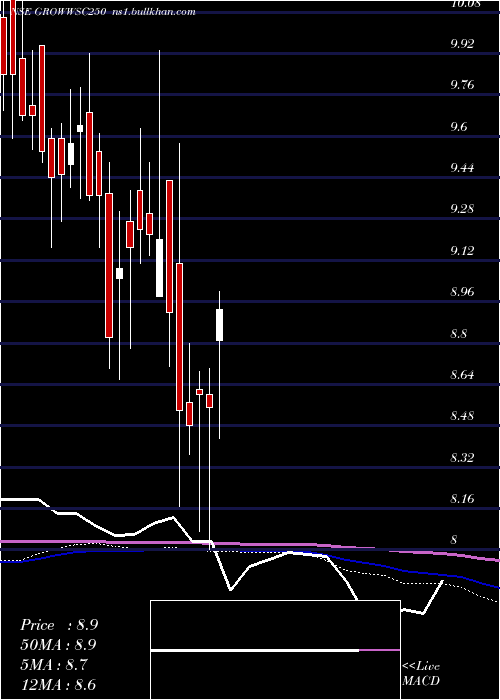Screen dimensions: 500x700
Task: Click the <<Live MACD label
Action: 421,673
